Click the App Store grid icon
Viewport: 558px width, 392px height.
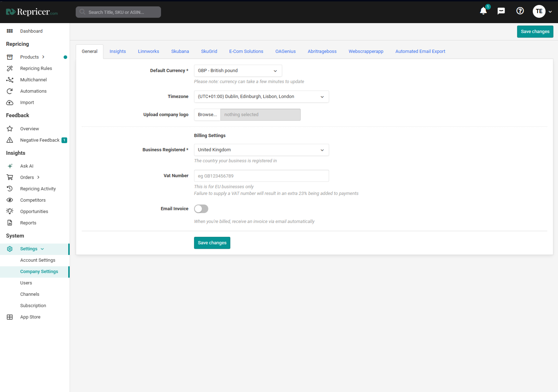[x=10, y=317]
